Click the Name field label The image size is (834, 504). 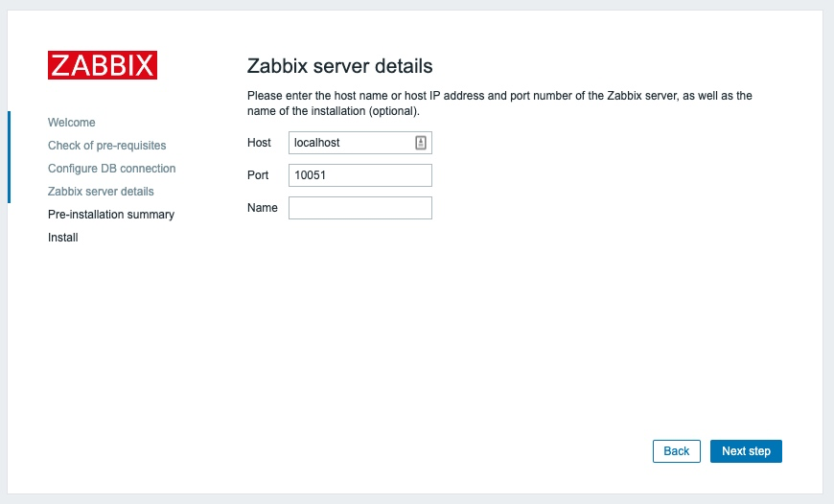pos(262,208)
